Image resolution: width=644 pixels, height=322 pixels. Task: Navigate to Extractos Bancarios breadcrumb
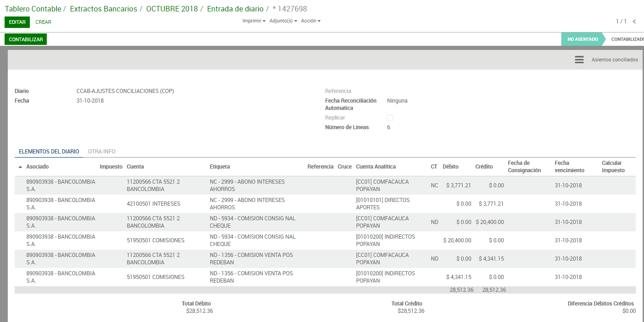pos(103,9)
